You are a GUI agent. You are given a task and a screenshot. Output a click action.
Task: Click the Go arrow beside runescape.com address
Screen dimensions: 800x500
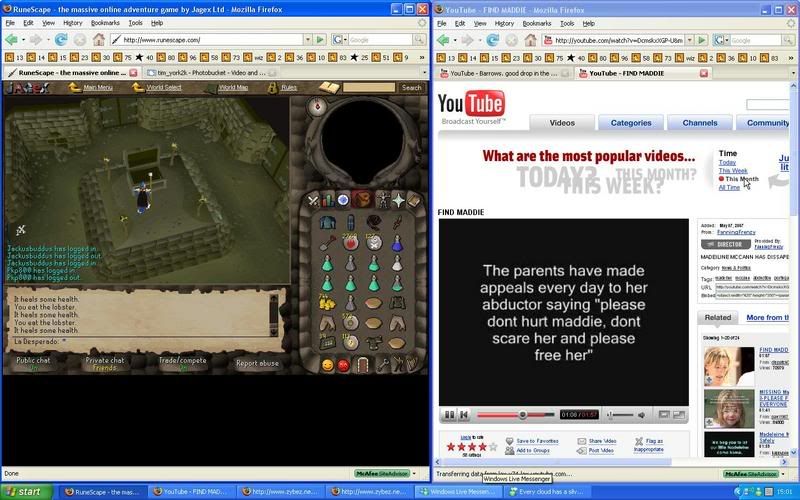tap(320, 39)
